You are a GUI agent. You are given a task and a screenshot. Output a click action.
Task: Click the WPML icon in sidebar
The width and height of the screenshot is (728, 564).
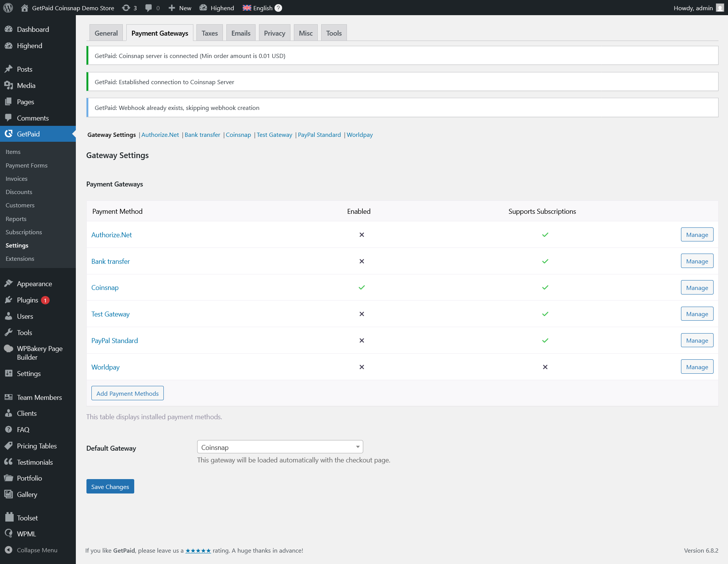[8, 534]
